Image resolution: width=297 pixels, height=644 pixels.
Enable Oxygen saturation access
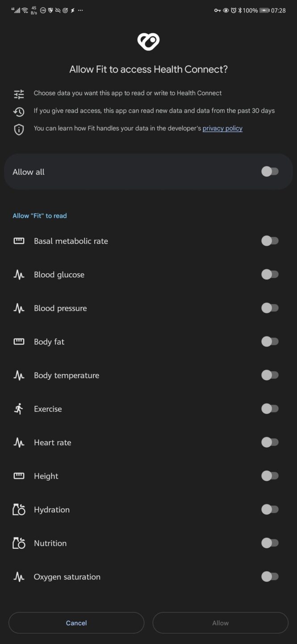(270, 576)
